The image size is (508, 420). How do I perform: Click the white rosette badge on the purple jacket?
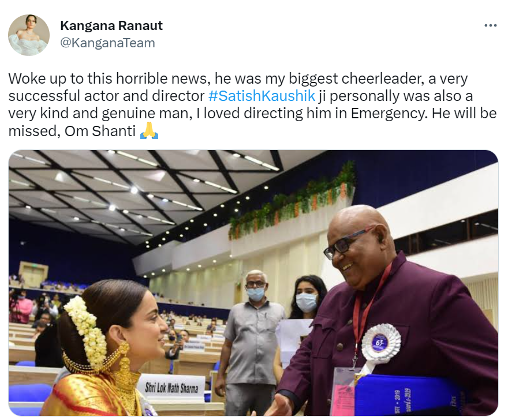click(380, 343)
